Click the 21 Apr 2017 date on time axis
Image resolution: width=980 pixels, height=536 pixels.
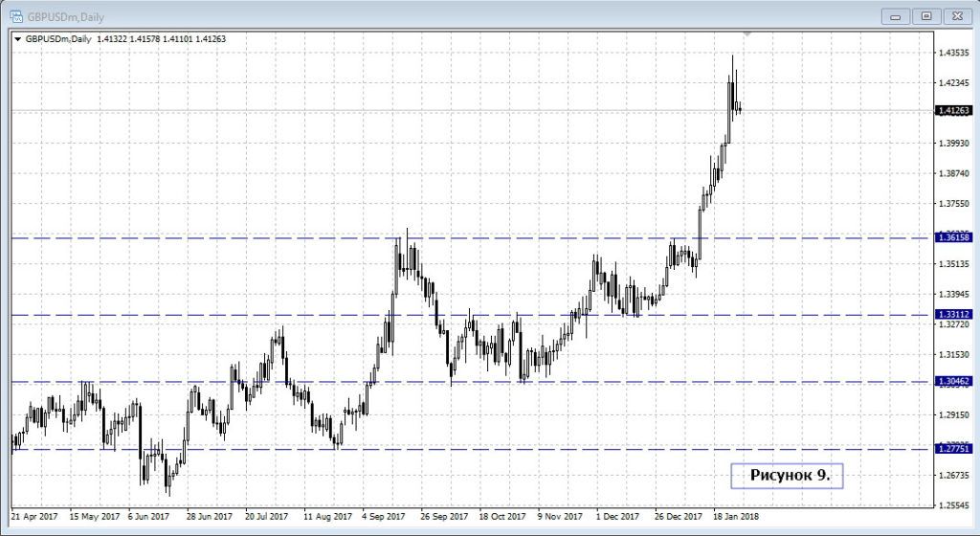point(34,517)
